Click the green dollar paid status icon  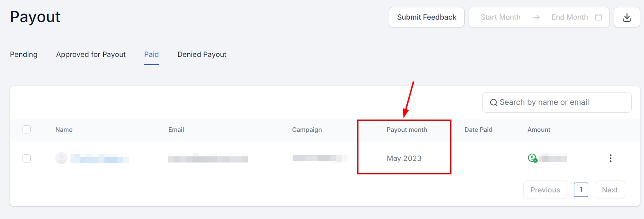(x=532, y=158)
